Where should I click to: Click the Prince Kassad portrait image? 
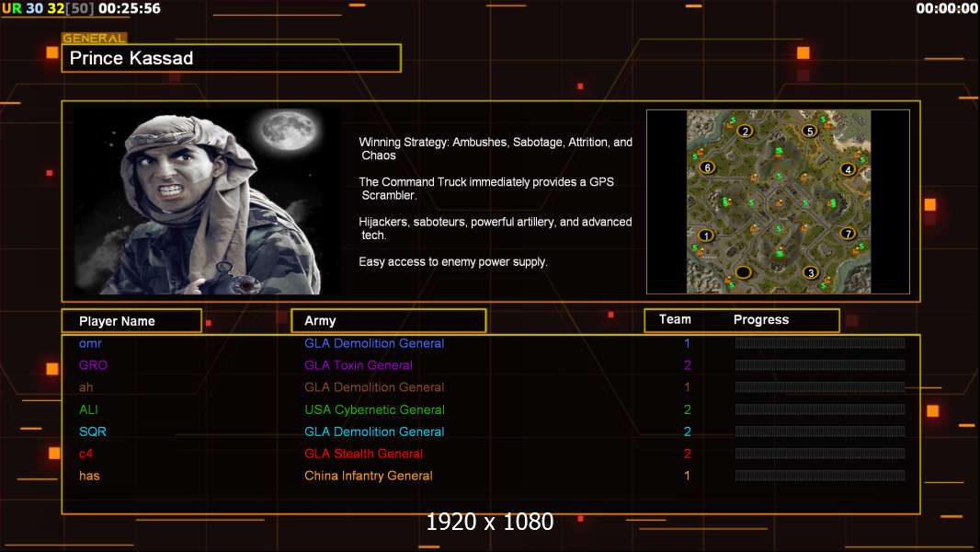tap(207, 201)
